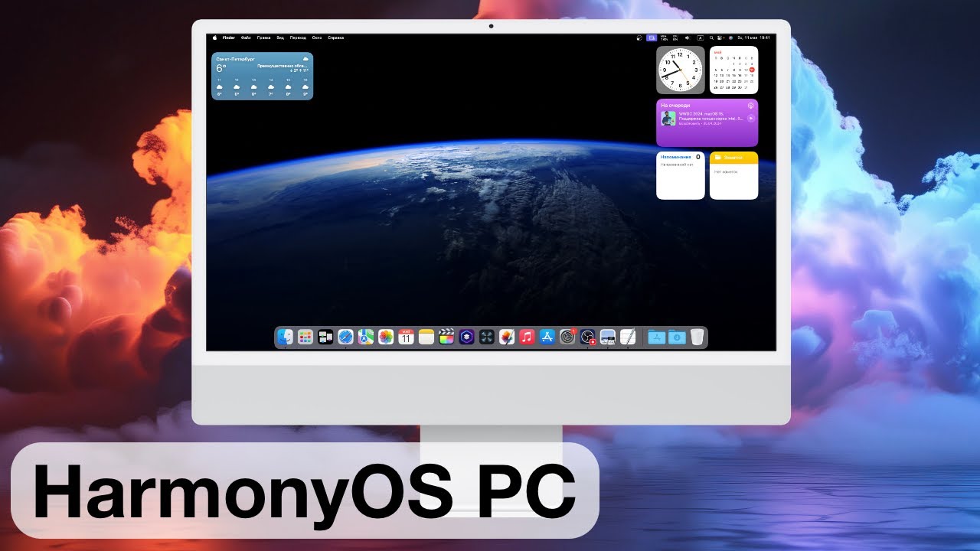This screenshot has width=980, height=551.
Task: Open Photos app from the dock
Action: click(386, 337)
